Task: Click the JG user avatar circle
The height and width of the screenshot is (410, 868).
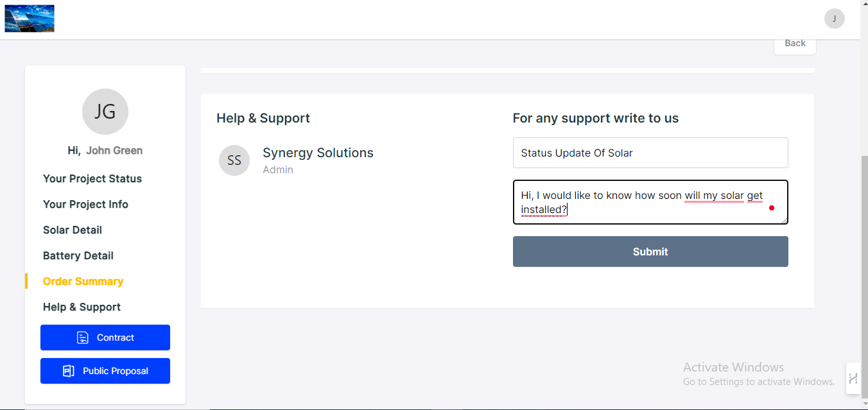Action: tap(105, 111)
